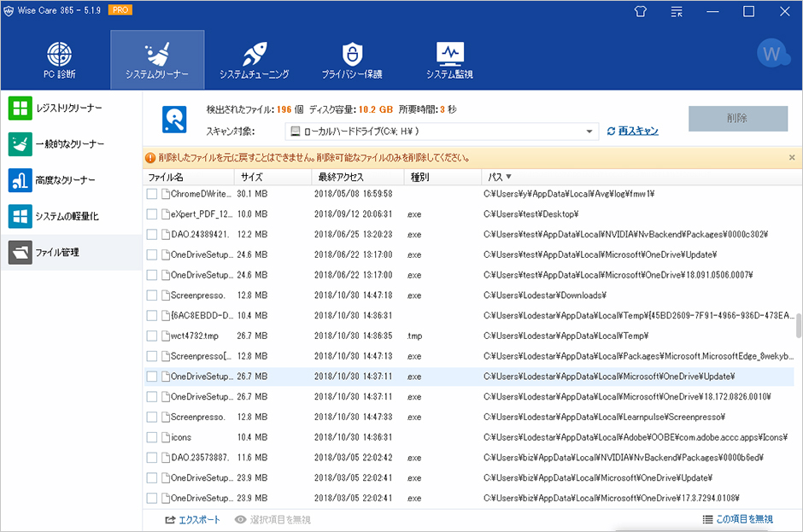Click the orange warning icon in notice bar
The width and height of the screenshot is (803, 532).
point(150,158)
